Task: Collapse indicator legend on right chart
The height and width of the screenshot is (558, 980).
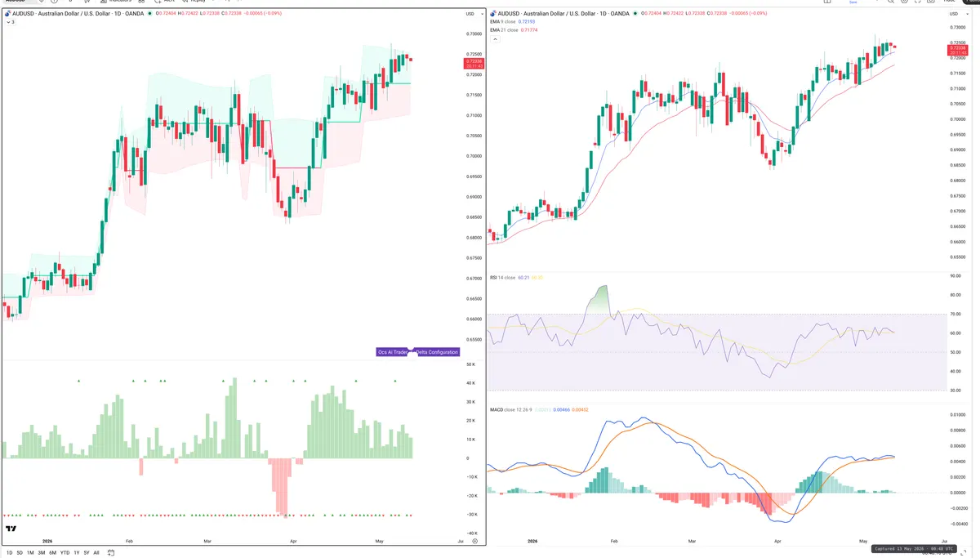Action: coord(494,39)
